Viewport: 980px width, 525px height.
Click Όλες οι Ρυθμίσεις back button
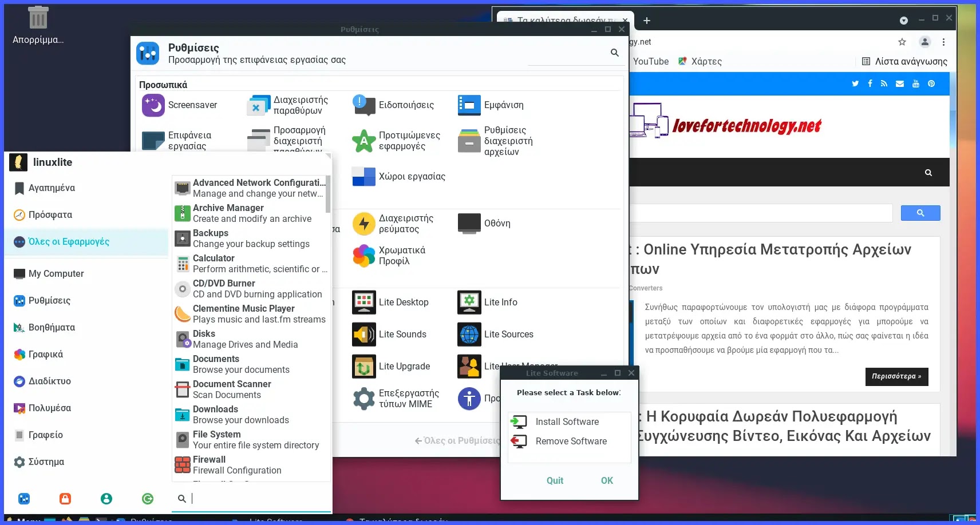tap(457, 441)
